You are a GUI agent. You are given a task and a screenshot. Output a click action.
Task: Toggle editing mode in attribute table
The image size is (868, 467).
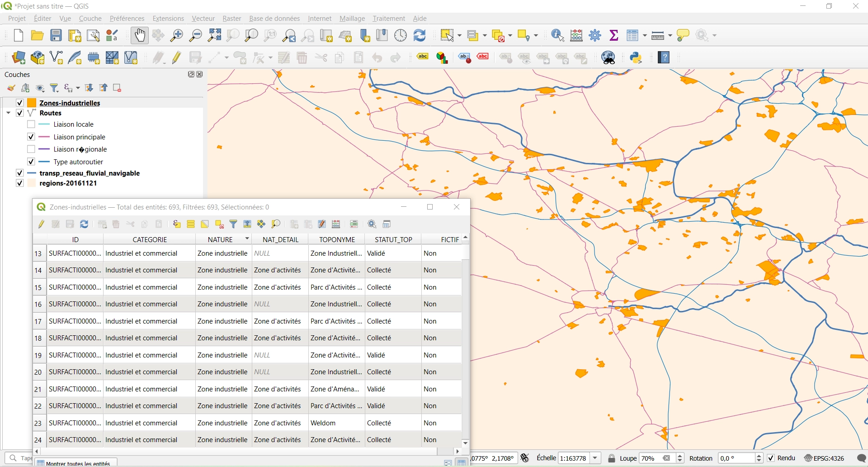click(42, 224)
